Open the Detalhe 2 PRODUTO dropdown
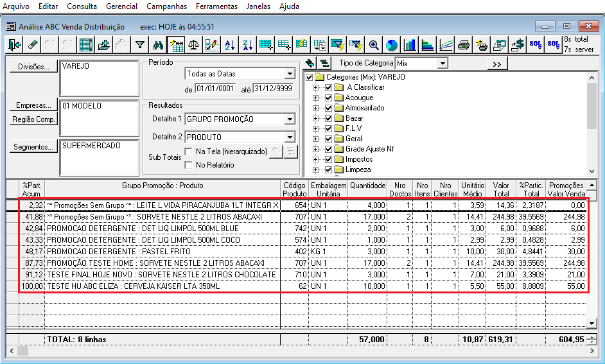Image resolution: width=605 pixels, height=364 pixels. coord(290,137)
